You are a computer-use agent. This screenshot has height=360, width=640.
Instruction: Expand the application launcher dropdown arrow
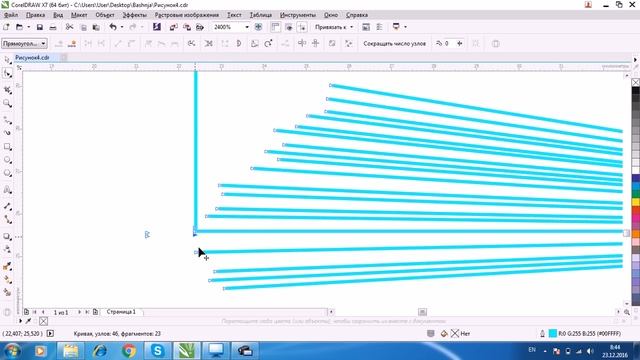(x=405, y=27)
